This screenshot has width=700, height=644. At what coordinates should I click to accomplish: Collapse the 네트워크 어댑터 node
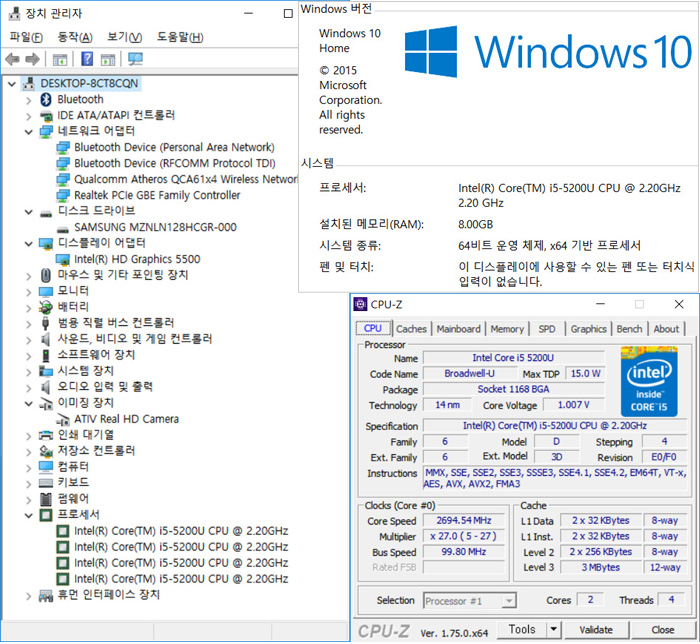pyautogui.click(x=29, y=132)
